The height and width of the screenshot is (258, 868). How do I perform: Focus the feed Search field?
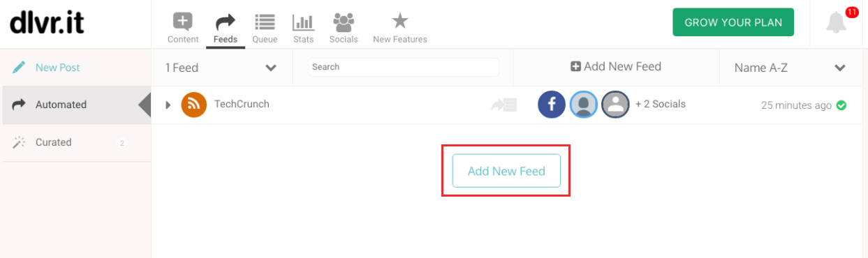404,67
